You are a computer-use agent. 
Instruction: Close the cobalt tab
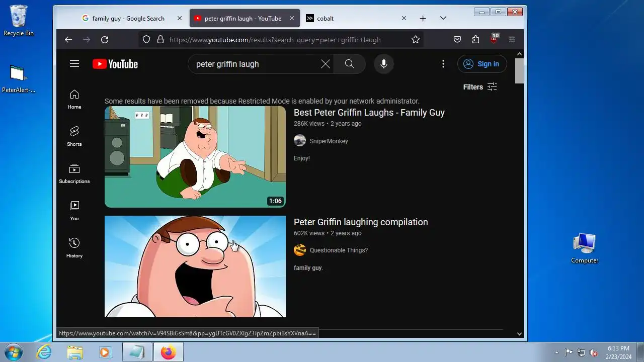(404, 19)
